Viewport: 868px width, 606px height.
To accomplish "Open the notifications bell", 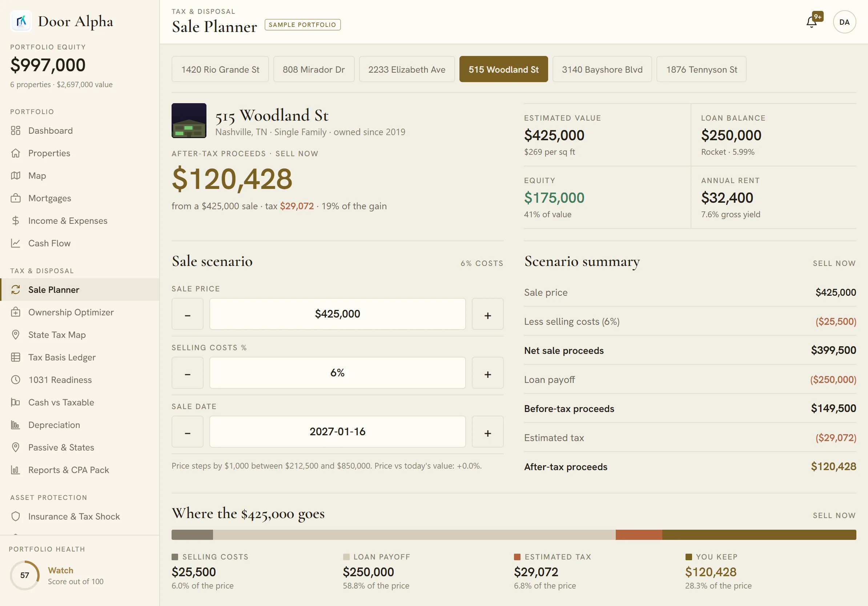I will tap(811, 22).
